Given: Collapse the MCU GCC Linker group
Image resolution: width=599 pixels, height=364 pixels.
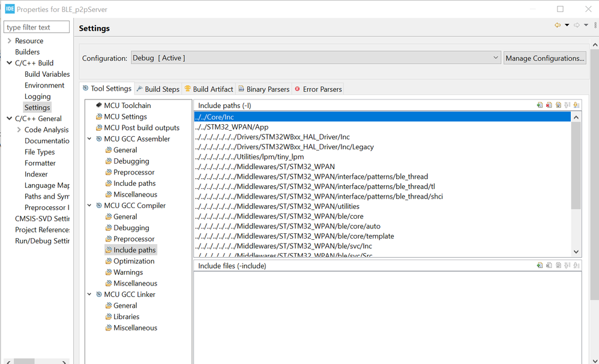Looking at the screenshot, I should (89, 294).
